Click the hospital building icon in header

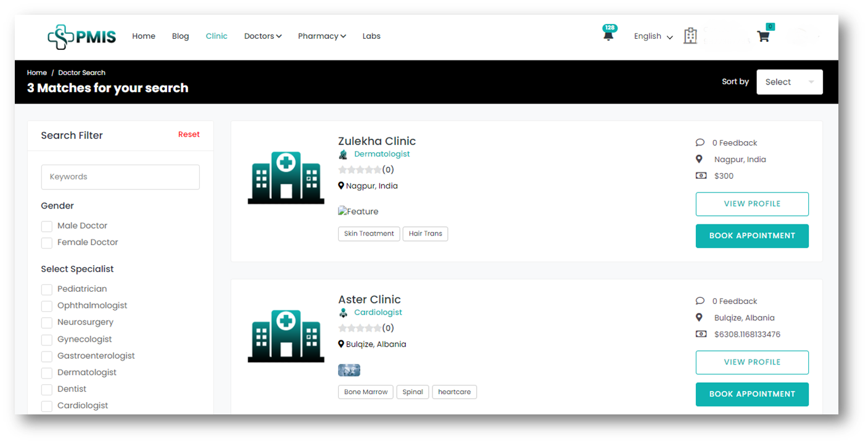click(x=690, y=35)
